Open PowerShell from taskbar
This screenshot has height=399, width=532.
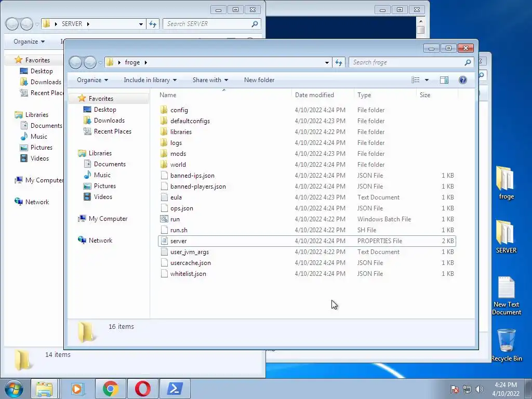coord(175,389)
